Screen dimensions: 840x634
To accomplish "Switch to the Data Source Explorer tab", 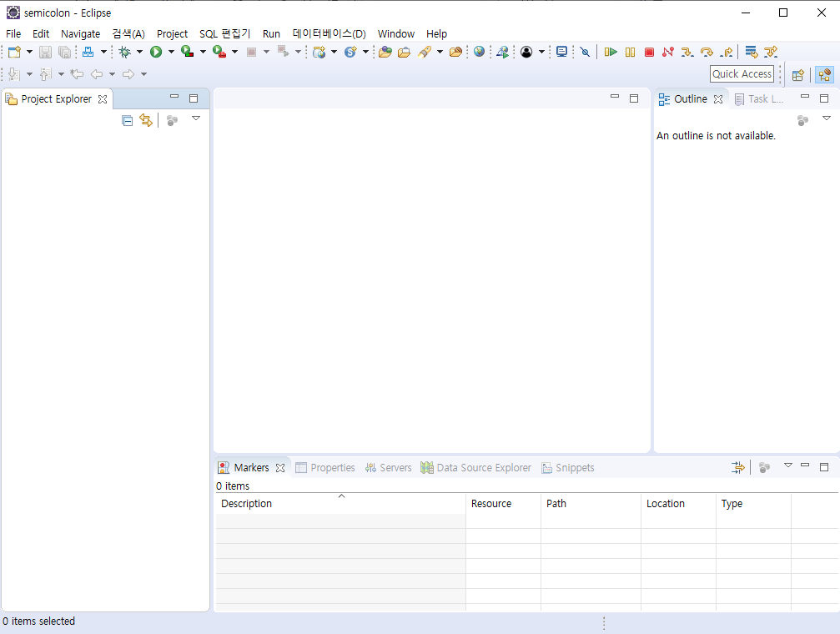I will (x=476, y=468).
